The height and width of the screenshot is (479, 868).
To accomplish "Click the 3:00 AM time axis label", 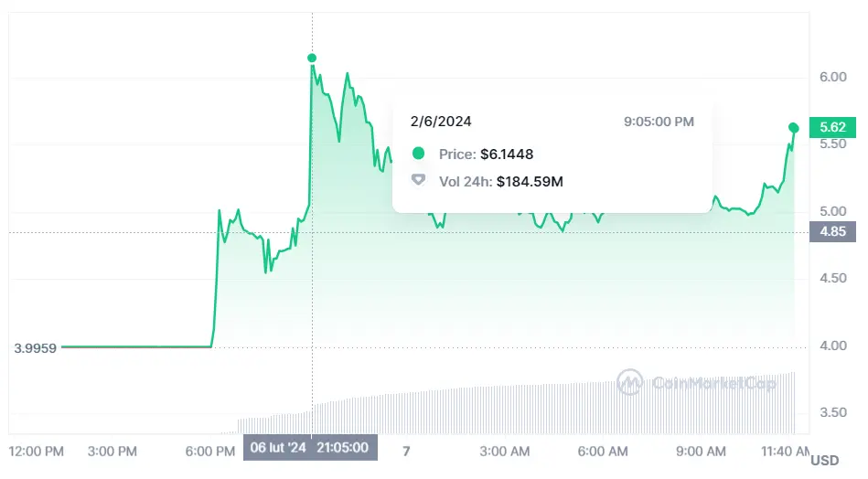I will coord(505,451).
